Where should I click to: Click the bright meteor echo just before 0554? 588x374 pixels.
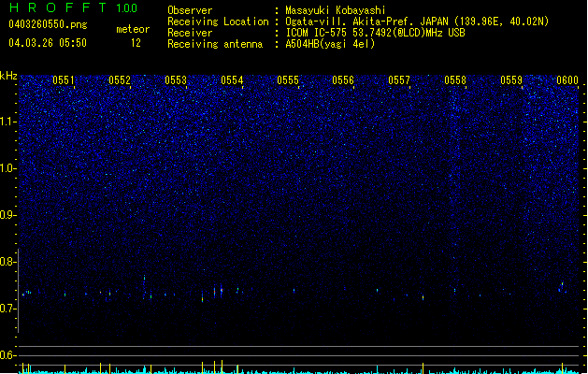click(x=222, y=291)
